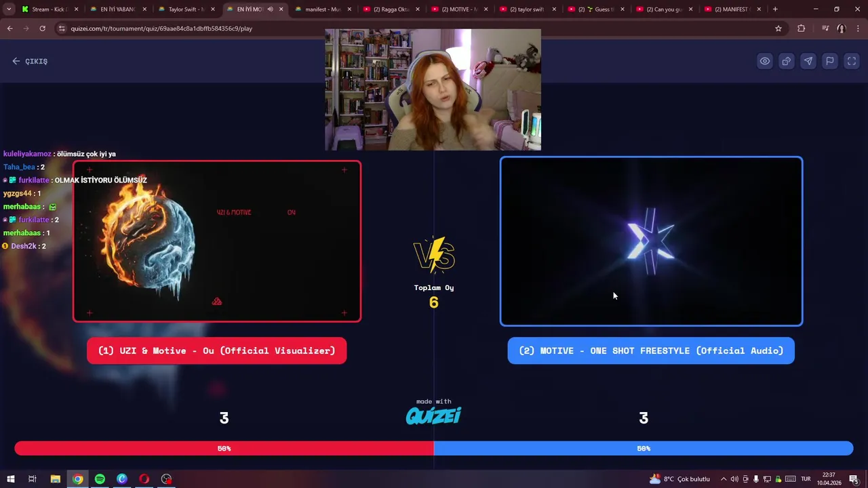Click the microphone tray icon
Viewport: 868px width, 488px height.
pos(756,479)
